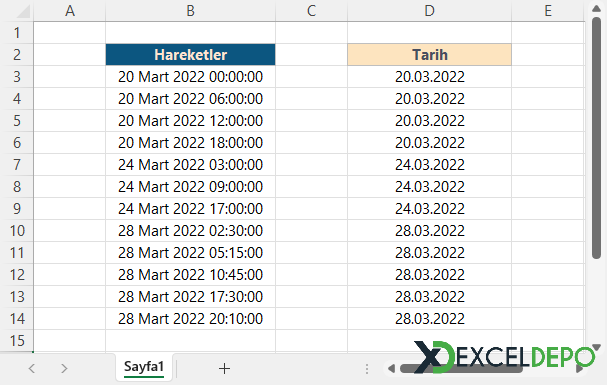Select date 20.03.2022 in row 5
This screenshot has height=385, width=607.
pyautogui.click(x=429, y=121)
